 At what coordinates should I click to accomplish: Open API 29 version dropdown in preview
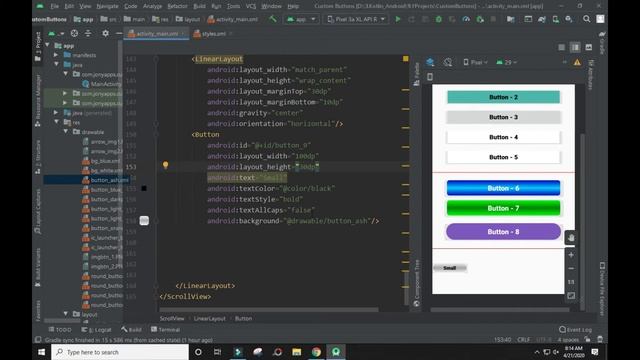pos(507,62)
